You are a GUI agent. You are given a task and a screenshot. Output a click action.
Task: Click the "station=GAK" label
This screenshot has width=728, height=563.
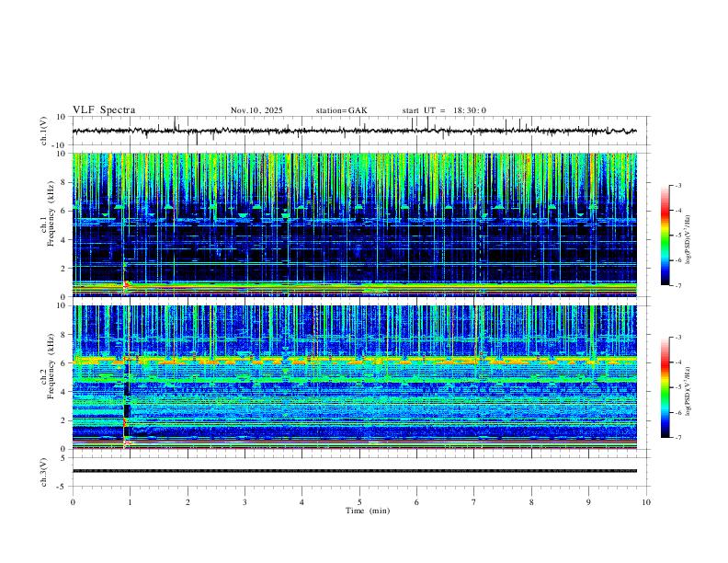pos(341,110)
